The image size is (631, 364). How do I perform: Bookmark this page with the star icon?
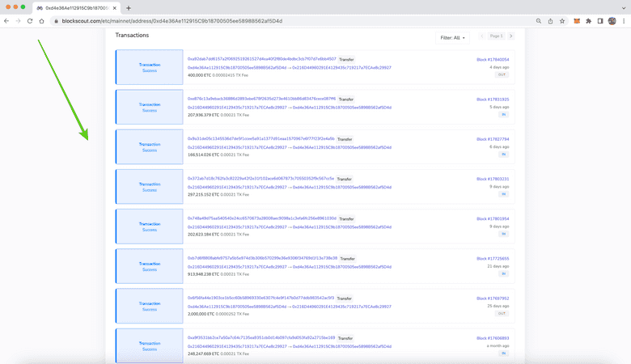[x=561, y=20]
